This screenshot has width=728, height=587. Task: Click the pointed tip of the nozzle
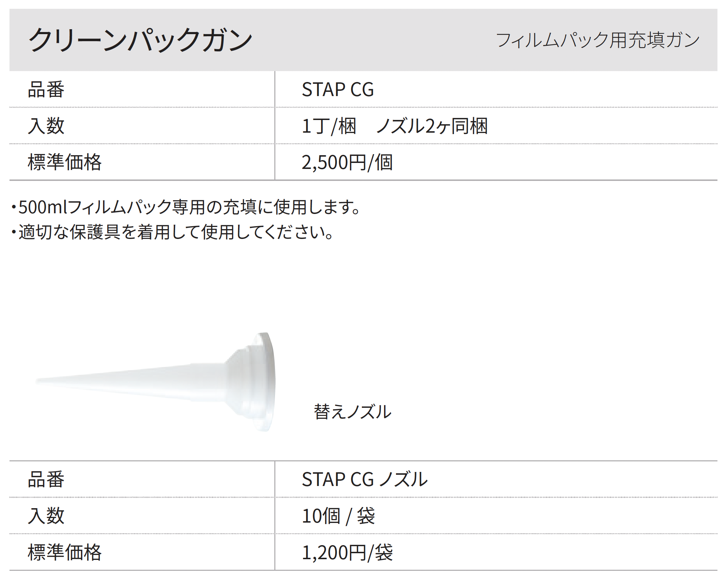point(39,381)
